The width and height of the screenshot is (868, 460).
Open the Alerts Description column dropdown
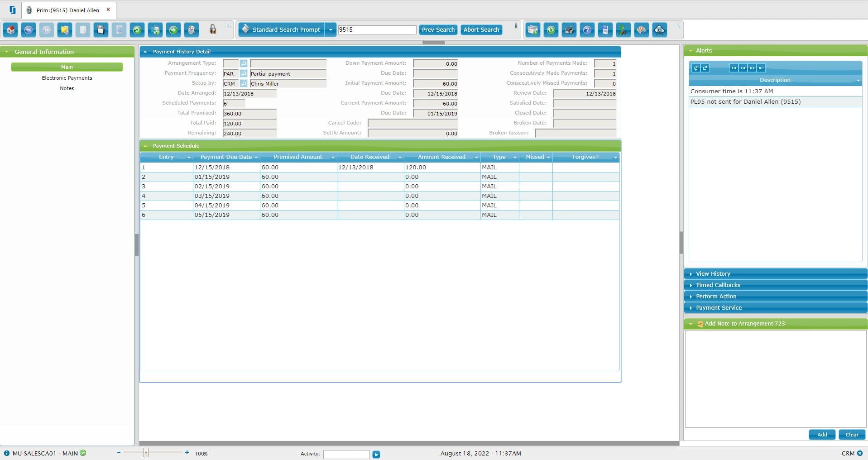tap(858, 80)
